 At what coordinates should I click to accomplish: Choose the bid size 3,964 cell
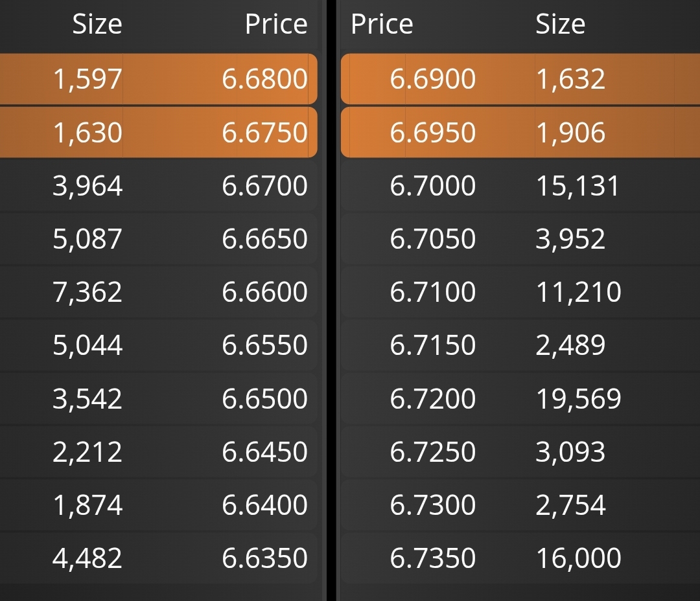87,186
